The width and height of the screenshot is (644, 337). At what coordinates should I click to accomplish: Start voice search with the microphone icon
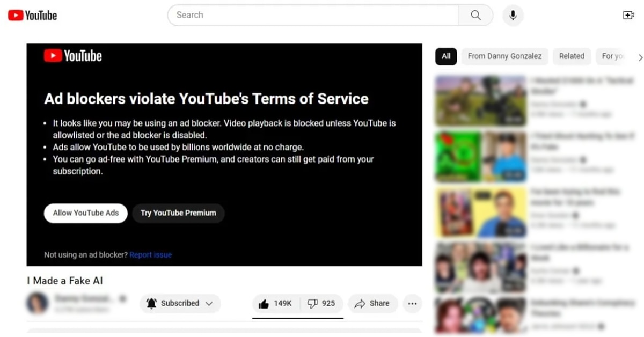pyautogui.click(x=513, y=15)
